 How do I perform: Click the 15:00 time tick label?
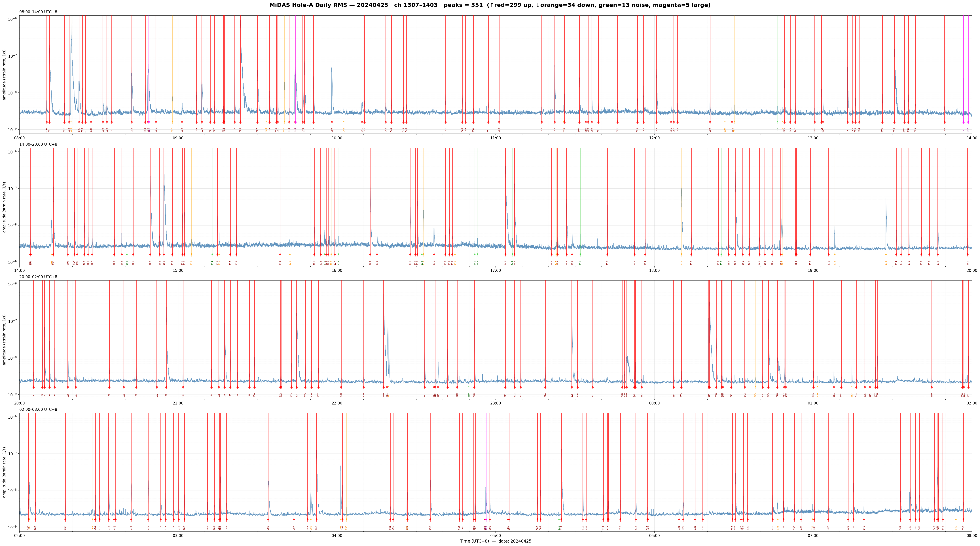tap(178, 271)
